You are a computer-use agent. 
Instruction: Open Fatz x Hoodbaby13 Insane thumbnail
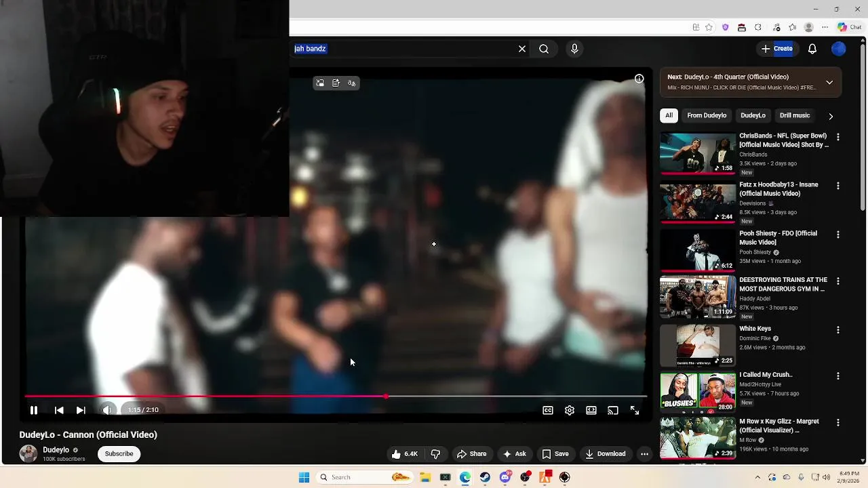point(698,202)
